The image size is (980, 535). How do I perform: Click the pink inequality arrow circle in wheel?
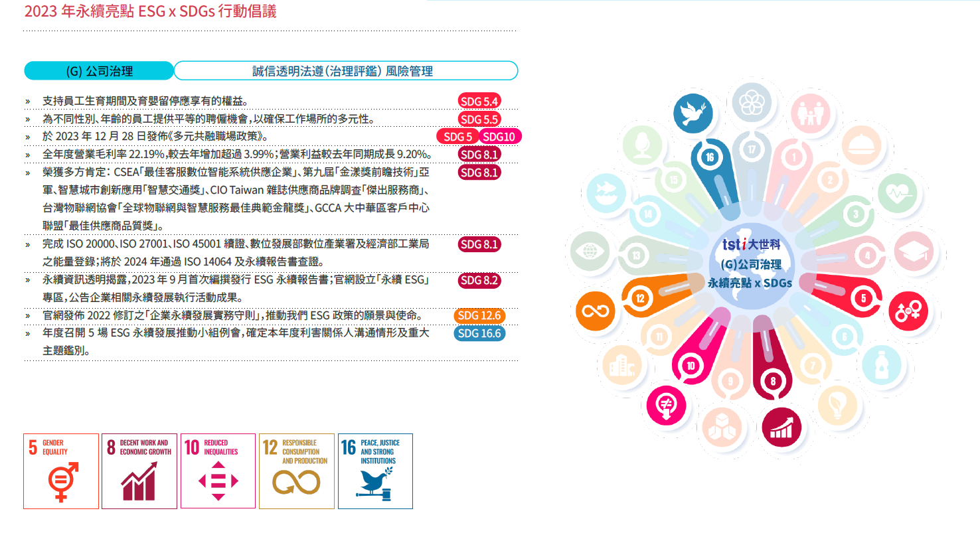pyautogui.click(x=666, y=404)
